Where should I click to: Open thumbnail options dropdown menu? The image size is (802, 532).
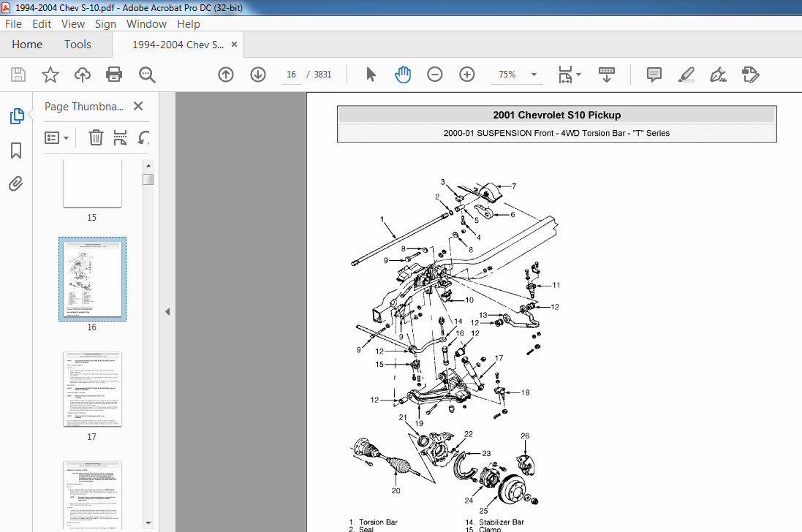[57, 138]
